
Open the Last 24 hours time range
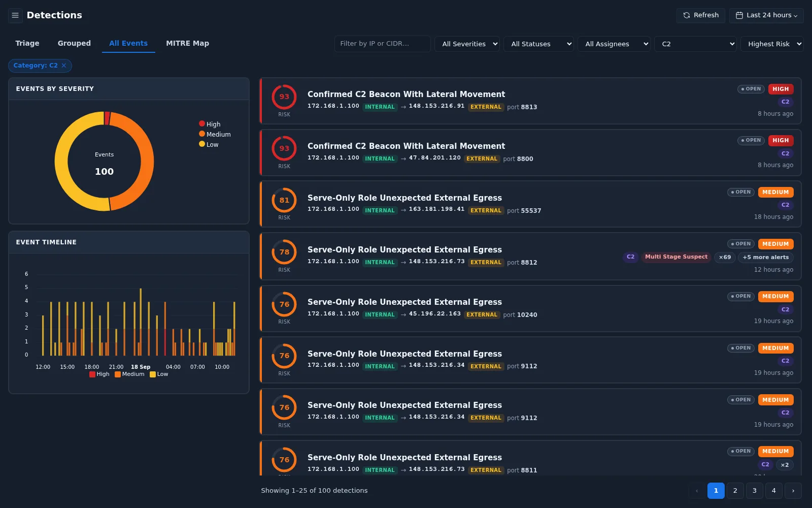tap(766, 15)
